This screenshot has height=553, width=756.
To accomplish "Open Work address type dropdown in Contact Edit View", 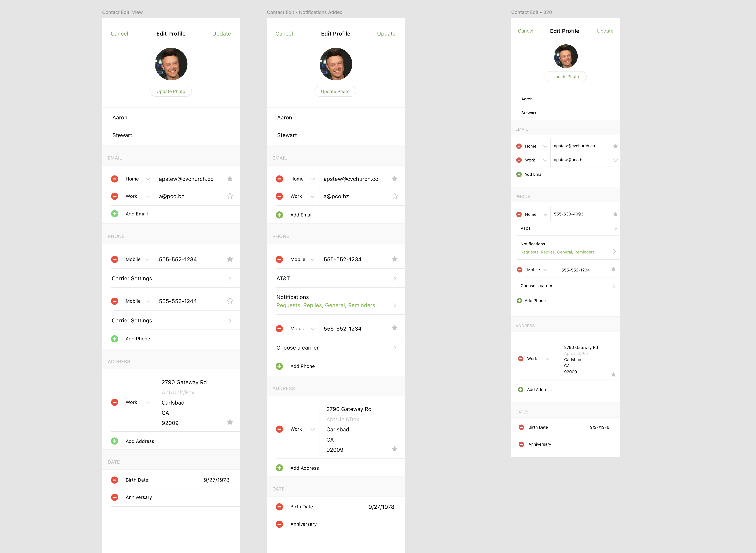I will tap(148, 403).
